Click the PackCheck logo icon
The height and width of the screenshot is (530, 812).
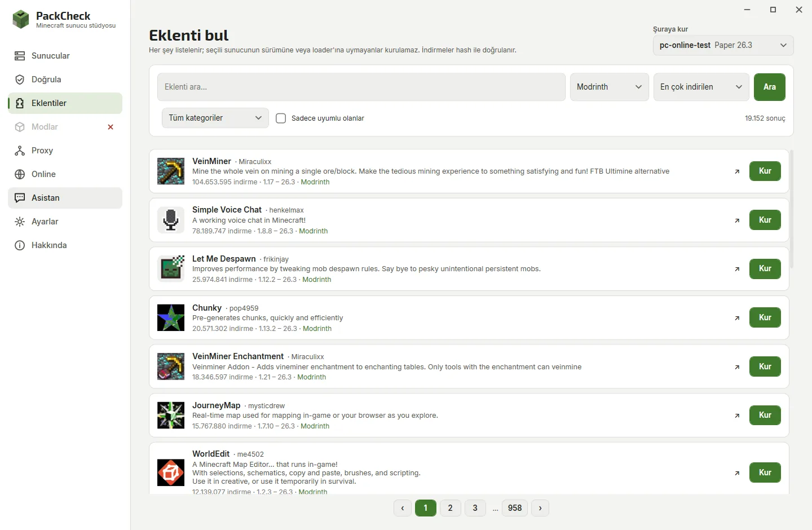coord(21,20)
